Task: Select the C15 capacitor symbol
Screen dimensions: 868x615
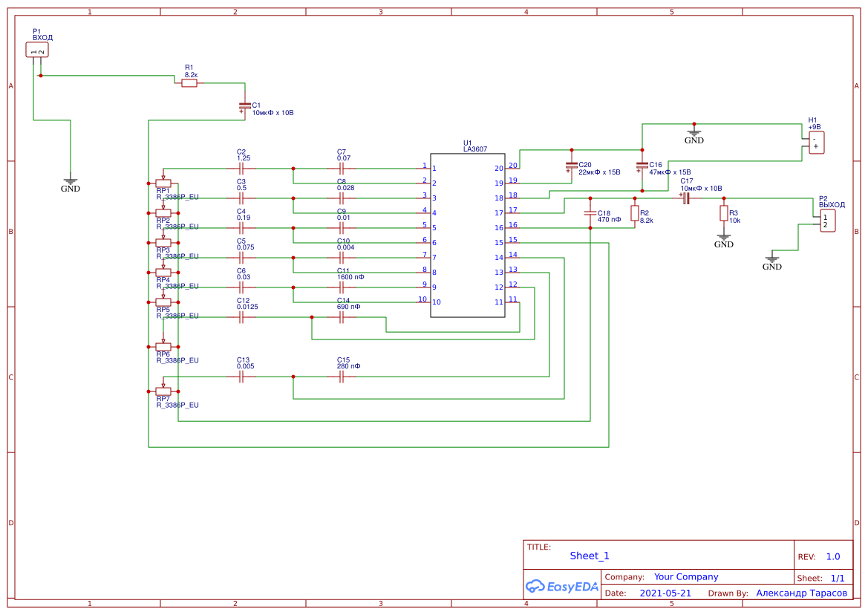Action: [x=342, y=377]
